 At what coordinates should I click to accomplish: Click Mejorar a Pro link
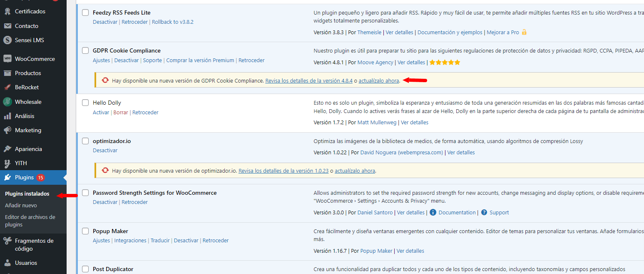coord(503,32)
